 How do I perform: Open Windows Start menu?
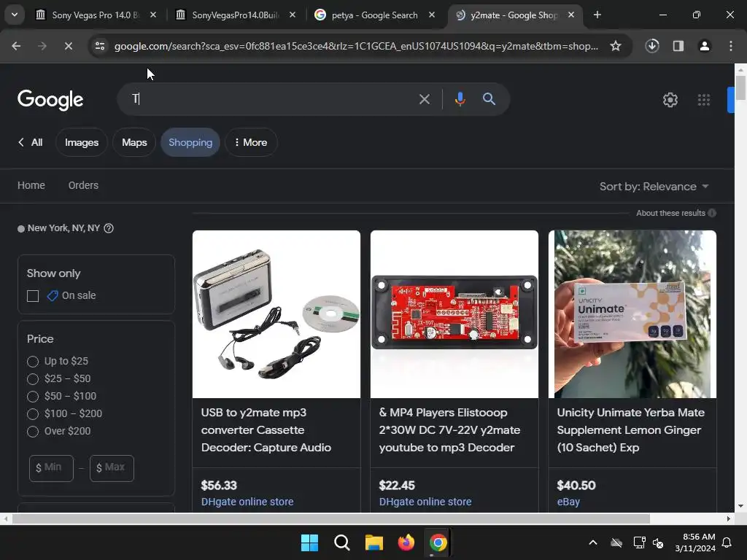[309, 542]
